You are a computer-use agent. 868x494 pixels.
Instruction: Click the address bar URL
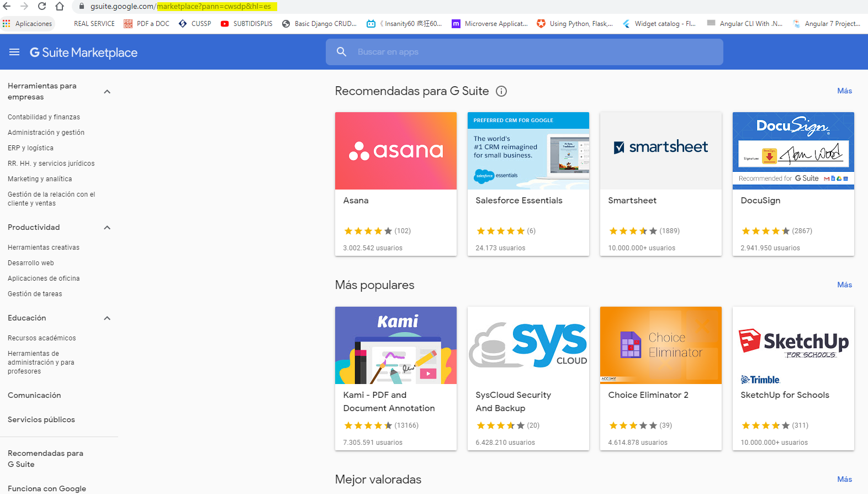coord(181,7)
